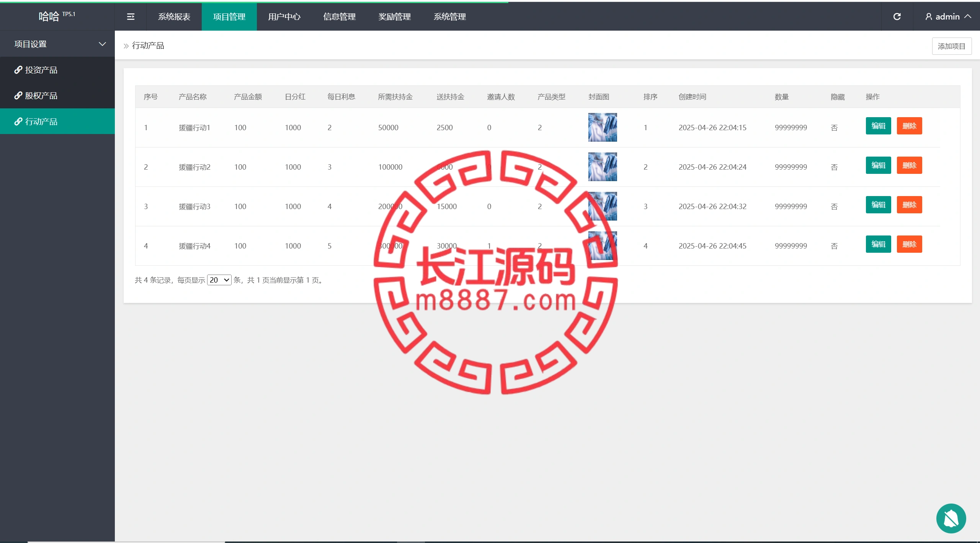
Task: Open cover thumbnail of 援疆行动2
Action: (603, 167)
